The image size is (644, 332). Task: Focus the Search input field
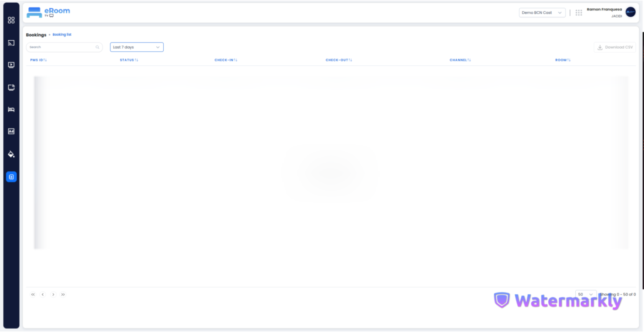(x=64, y=47)
